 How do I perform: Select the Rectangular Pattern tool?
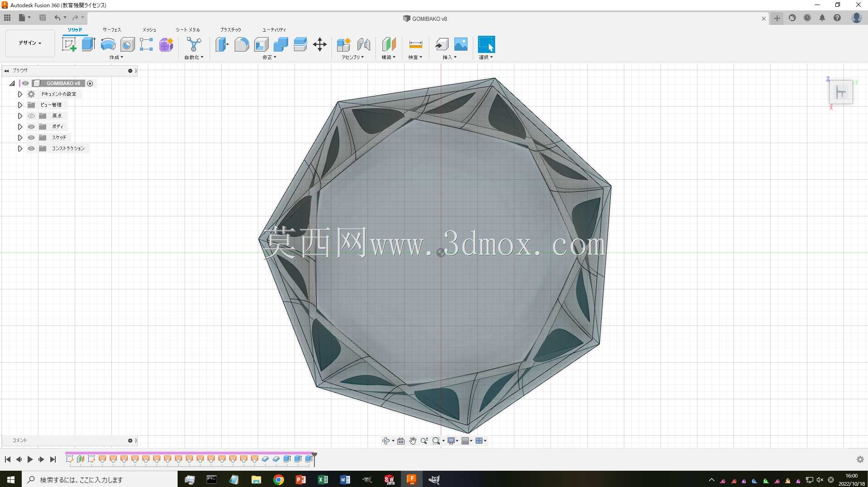point(146,44)
